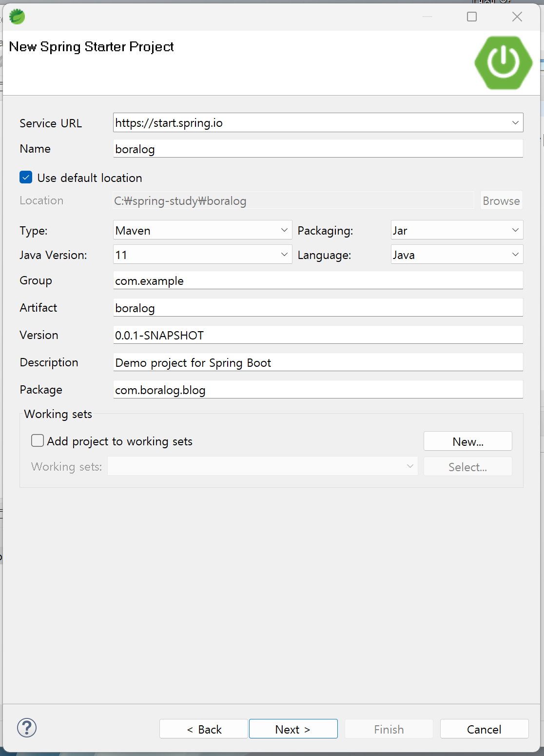The image size is (544, 756).
Task: Click the Spring Boot power logo
Action: pyautogui.click(x=504, y=62)
